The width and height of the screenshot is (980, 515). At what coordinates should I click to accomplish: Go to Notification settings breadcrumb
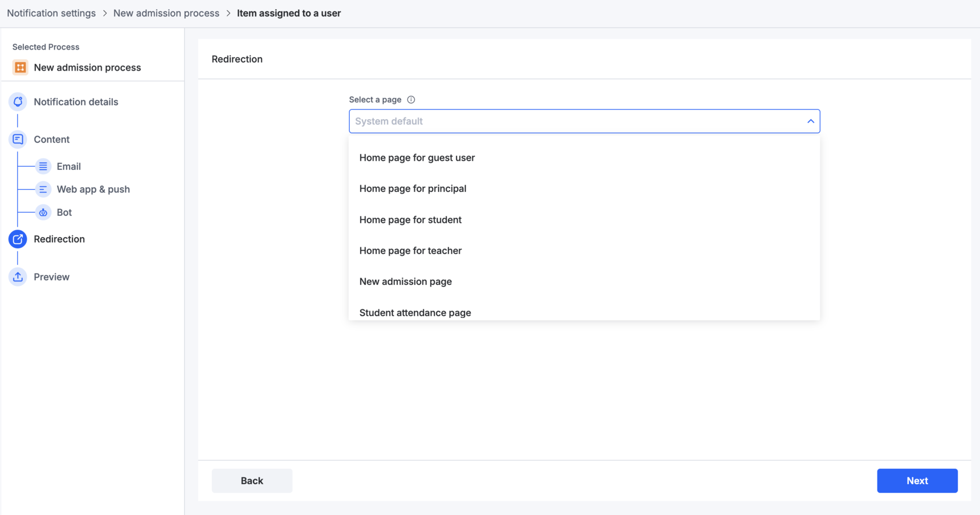(x=51, y=13)
